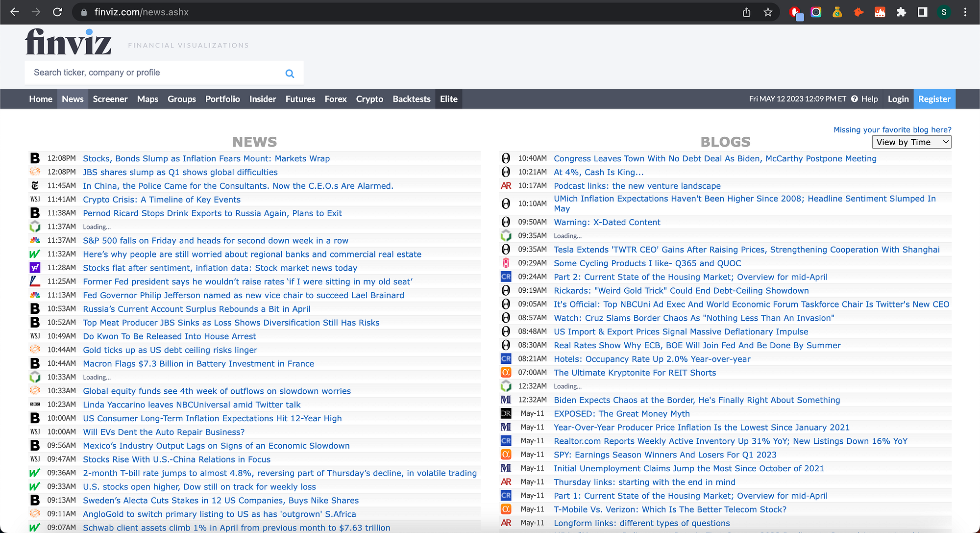Viewport: 980px width, 533px height.
Task: Open Rickards Weird Gold Trick blog post
Action: [681, 291]
